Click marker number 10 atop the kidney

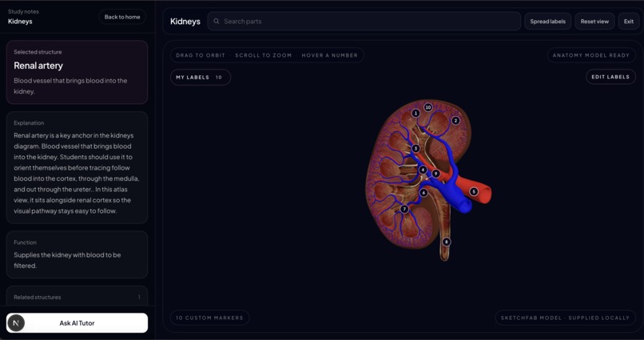428,107
